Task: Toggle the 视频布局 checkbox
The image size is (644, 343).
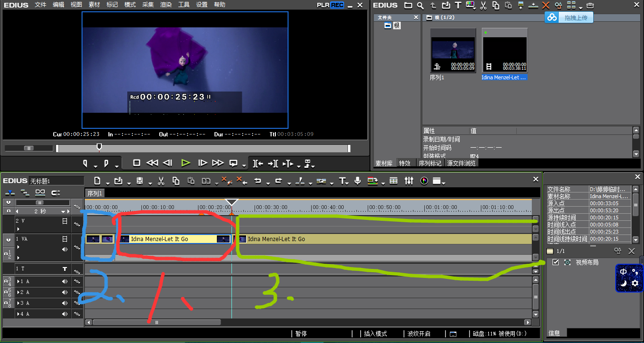Action: pos(556,262)
